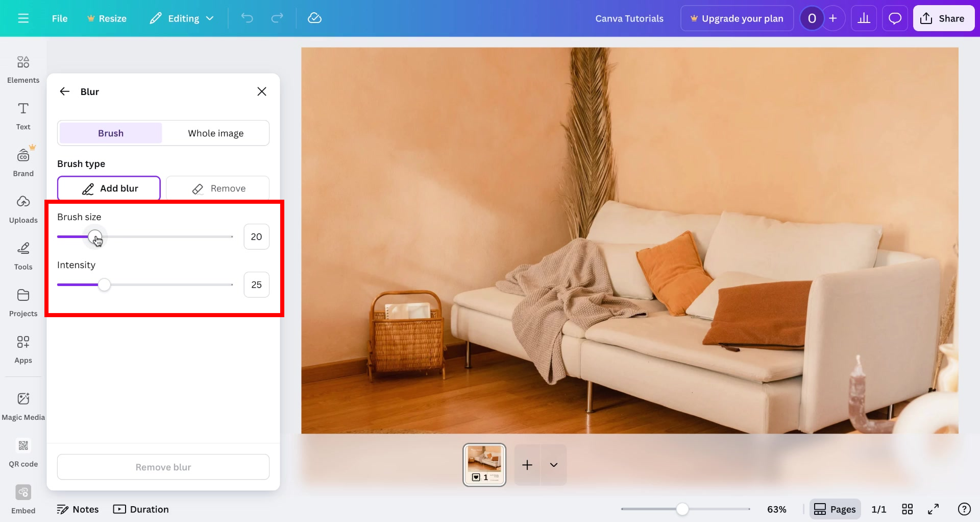Open the QR code generator

pyautogui.click(x=23, y=452)
